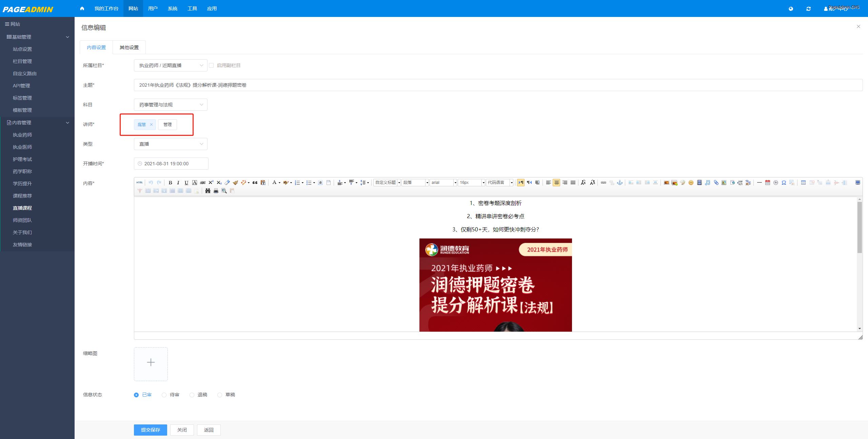The image size is (868, 439).
Task: Open the 科目 dropdown showing 药事管理与法规
Action: (171, 105)
